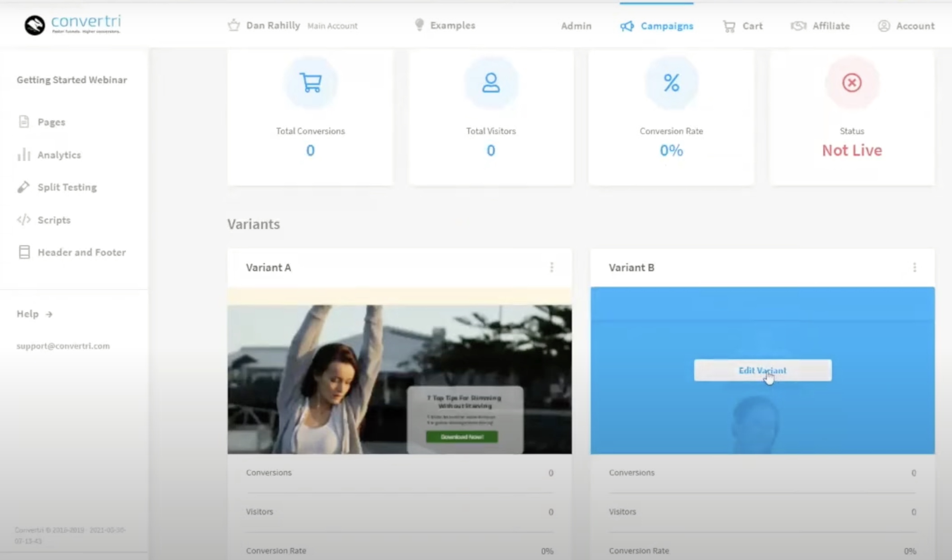Click the Split Testing dropper icon

24,187
